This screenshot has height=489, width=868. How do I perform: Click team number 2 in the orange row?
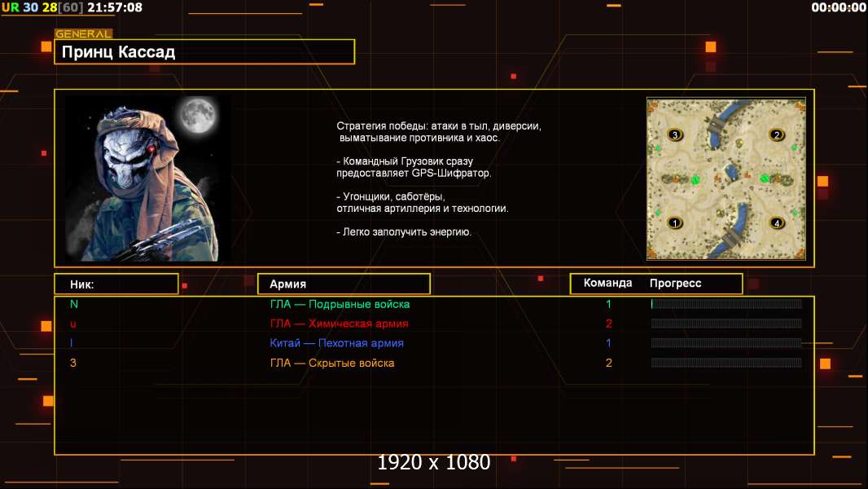pos(608,363)
